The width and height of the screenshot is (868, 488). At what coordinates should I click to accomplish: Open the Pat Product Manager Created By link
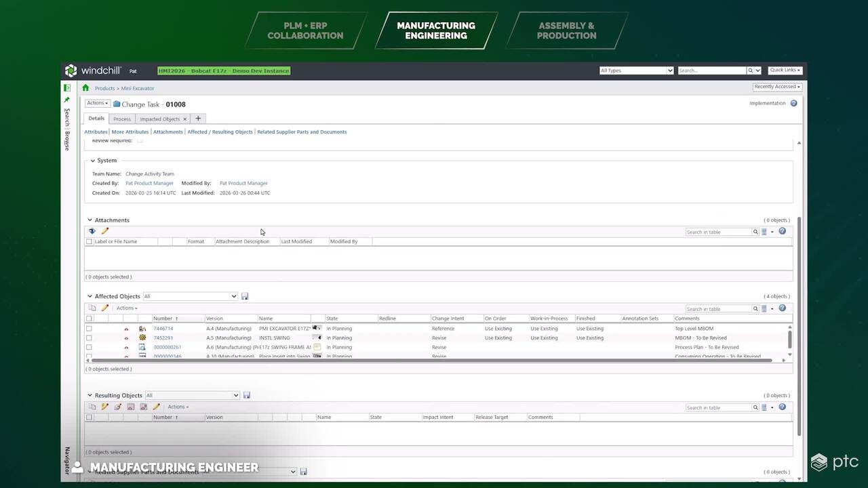pos(149,183)
